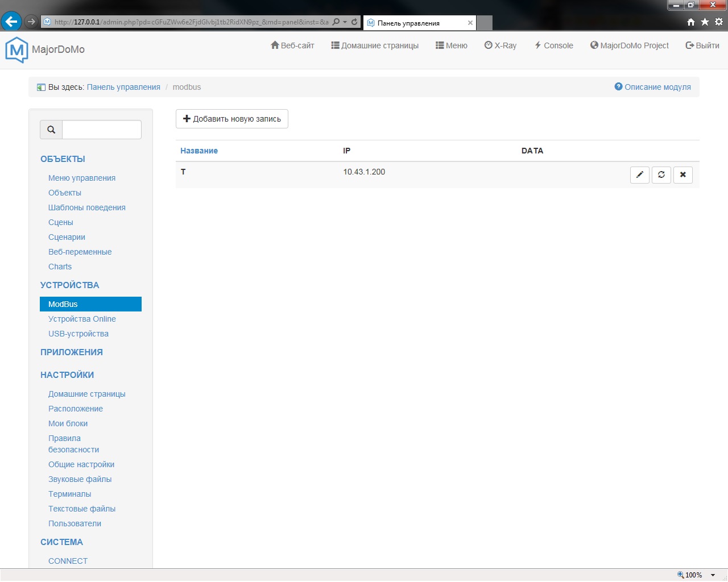Select the НАСТРОЙКИ sidebar section
Viewport: 728px width, 582px height.
(67, 375)
